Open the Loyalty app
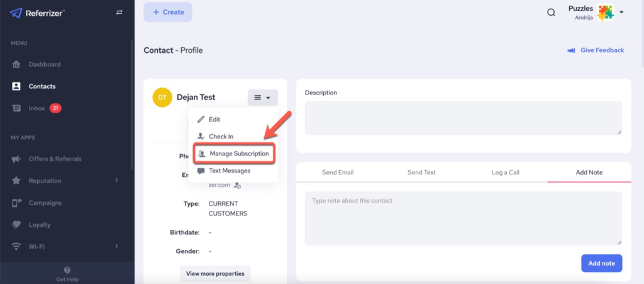Image resolution: width=644 pixels, height=284 pixels. pos(39,225)
